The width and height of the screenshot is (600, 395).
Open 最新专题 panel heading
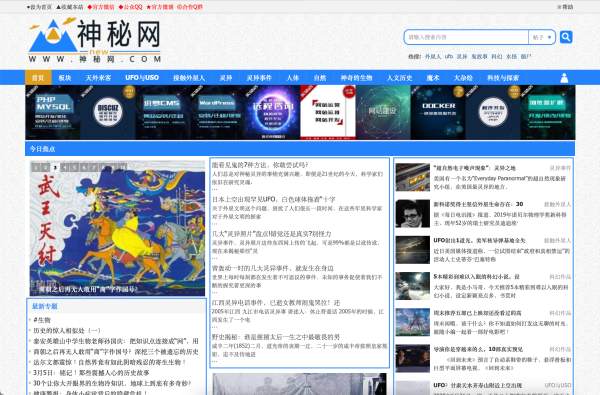pyautogui.click(x=45, y=306)
